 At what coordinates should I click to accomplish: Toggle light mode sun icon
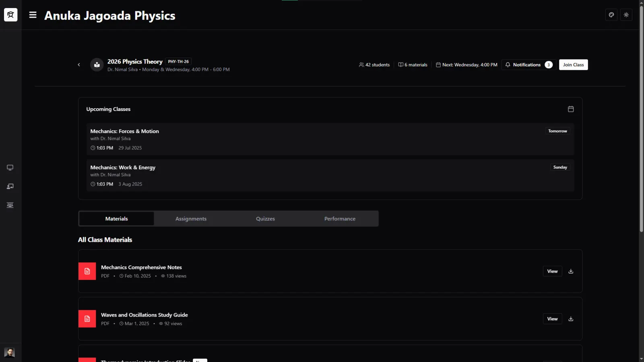point(626,15)
